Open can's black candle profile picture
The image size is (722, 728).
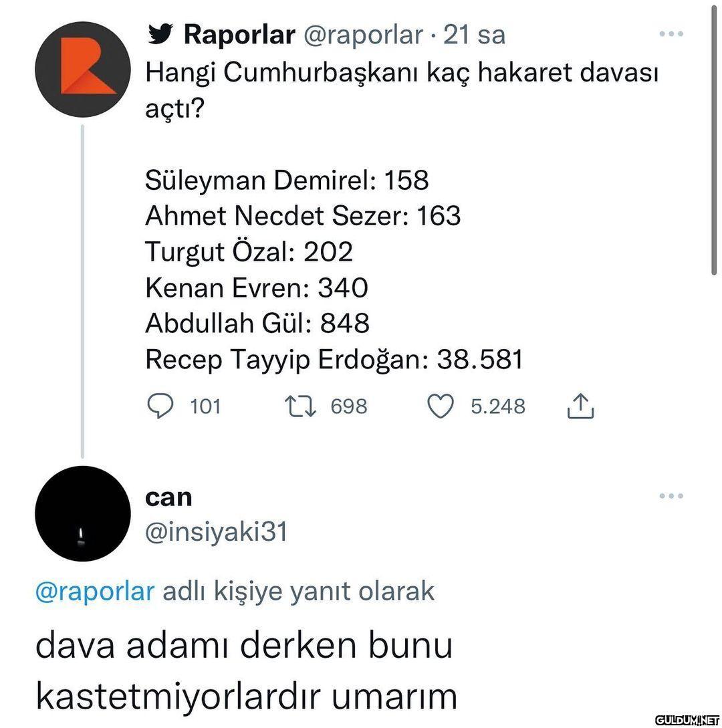83,513
